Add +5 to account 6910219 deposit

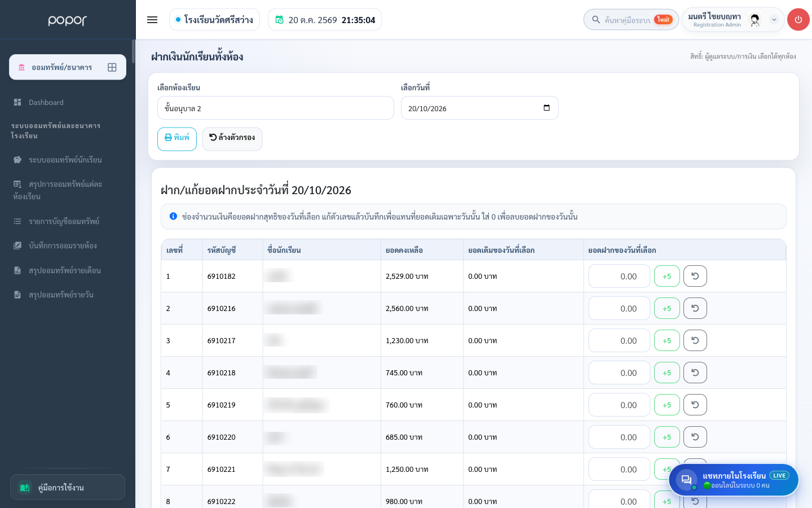click(667, 405)
